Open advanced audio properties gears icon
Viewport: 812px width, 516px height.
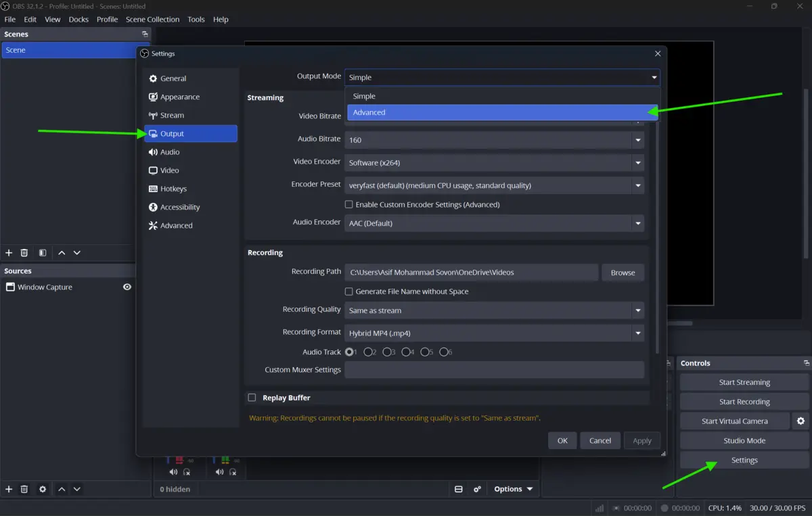pos(477,489)
